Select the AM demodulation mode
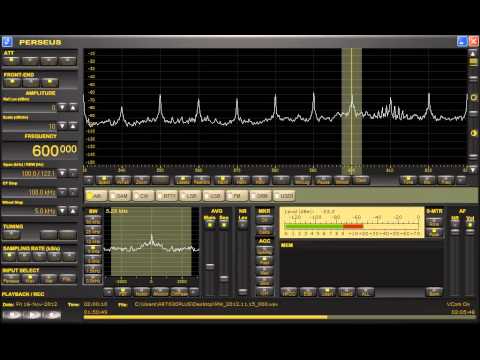Image resolution: width=480 pixels, height=360 pixels. (x=96, y=196)
